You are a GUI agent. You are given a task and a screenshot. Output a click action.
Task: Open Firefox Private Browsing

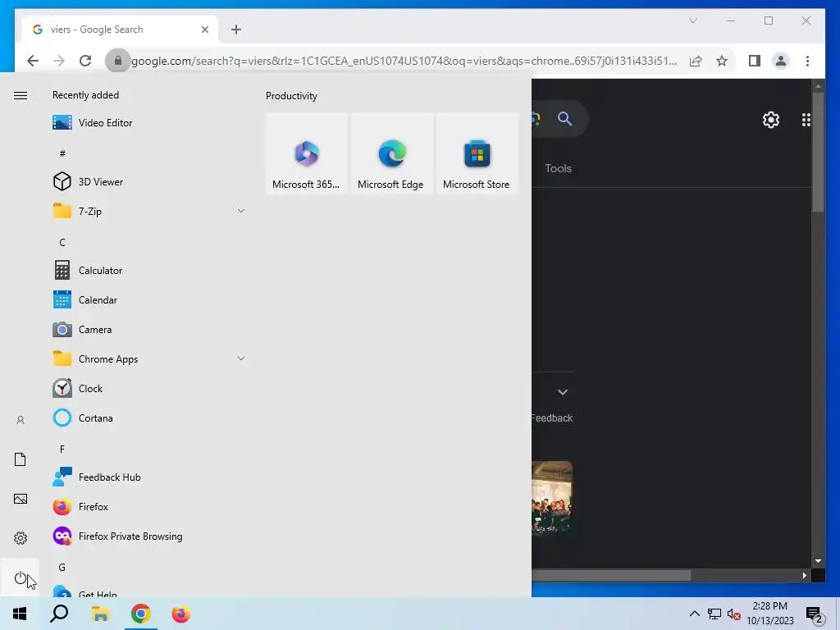(x=149, y=536)
